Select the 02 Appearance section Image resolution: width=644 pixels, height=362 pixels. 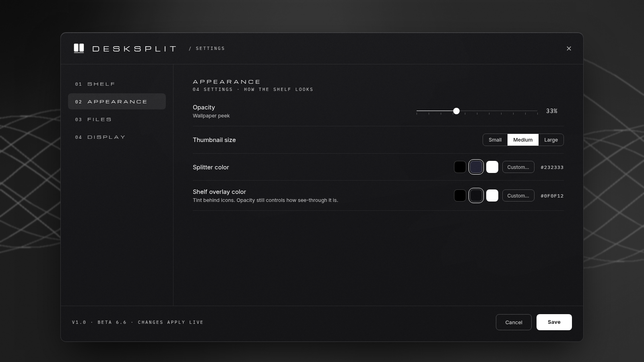(117, 101)
